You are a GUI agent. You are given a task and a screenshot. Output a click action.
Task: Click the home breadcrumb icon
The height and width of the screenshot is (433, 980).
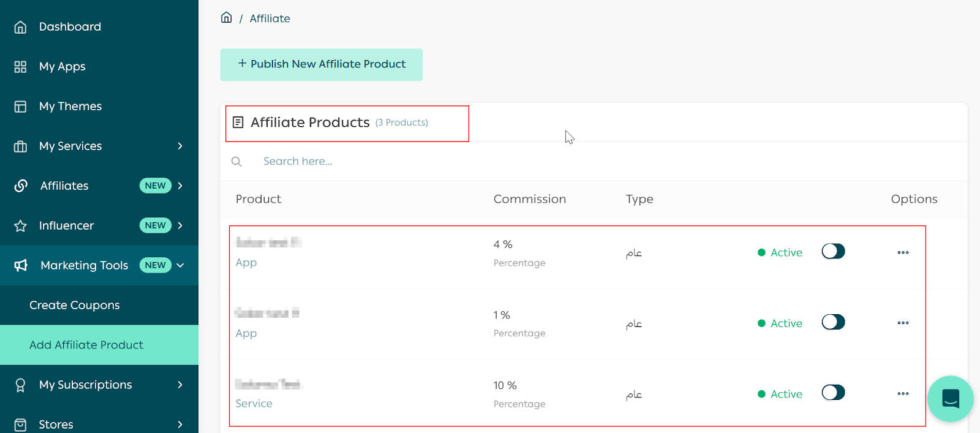226,18
